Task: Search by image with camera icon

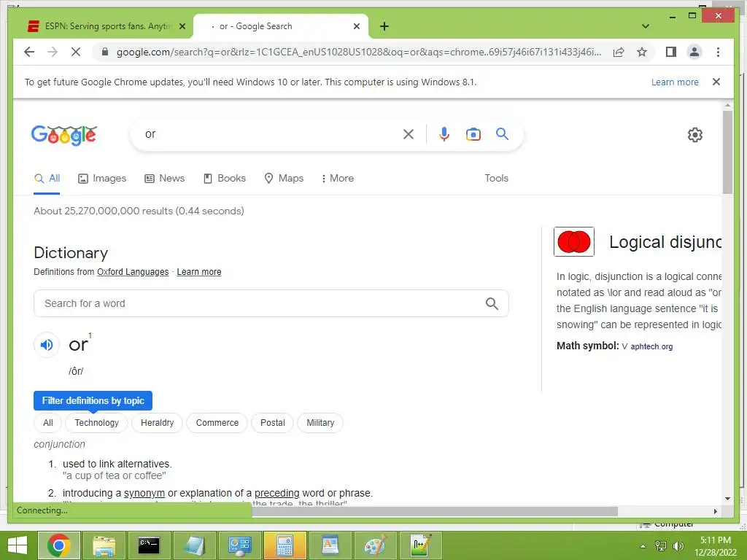Action: [473, 134]
